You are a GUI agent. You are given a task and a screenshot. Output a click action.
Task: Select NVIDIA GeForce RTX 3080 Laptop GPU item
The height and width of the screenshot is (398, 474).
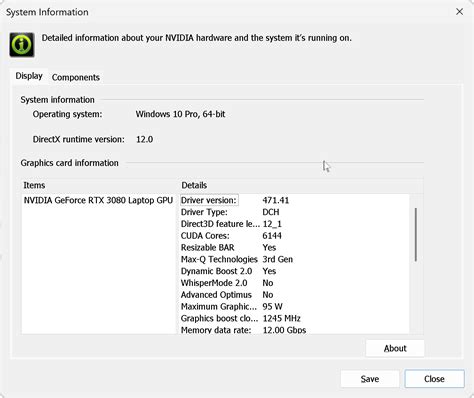tap(98, 200)
